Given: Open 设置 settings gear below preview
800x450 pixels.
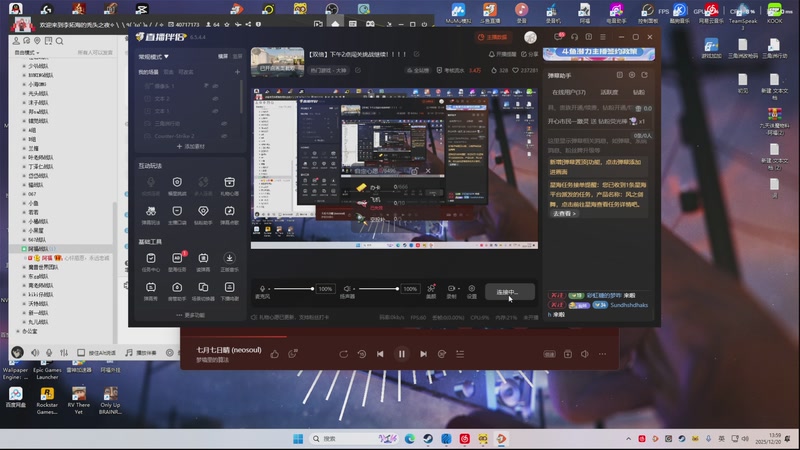Looking at the screenshot, I should point(472,291).
